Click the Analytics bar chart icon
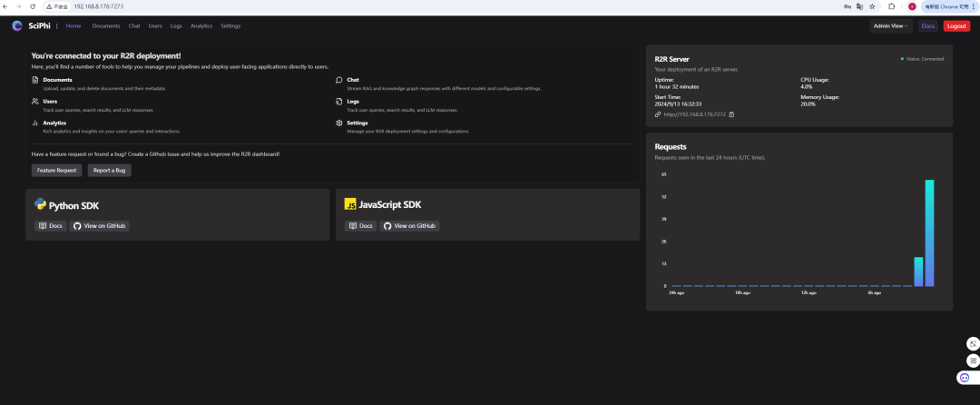 (35, 123)
